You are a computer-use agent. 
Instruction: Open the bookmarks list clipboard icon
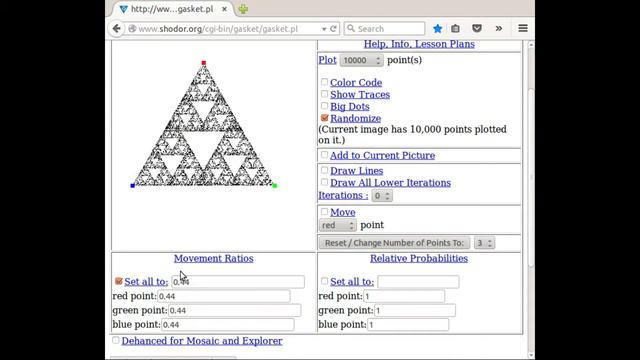click(x=456, y=29)
